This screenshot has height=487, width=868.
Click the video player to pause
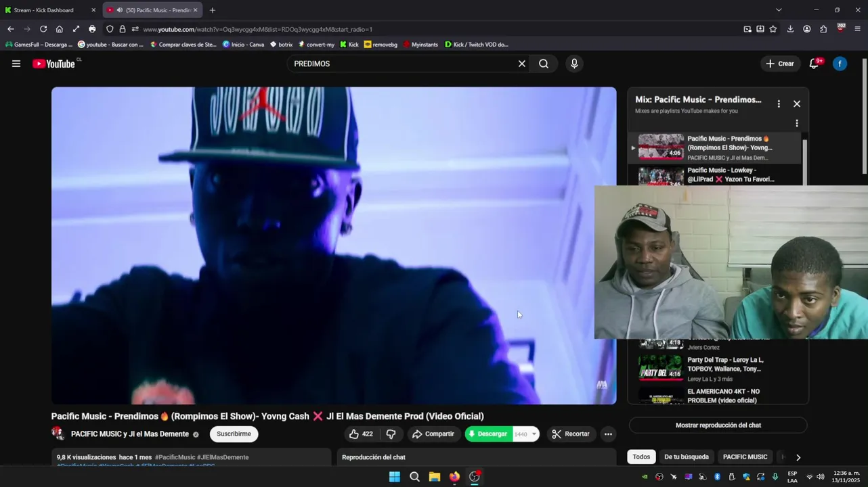point(334,246)
